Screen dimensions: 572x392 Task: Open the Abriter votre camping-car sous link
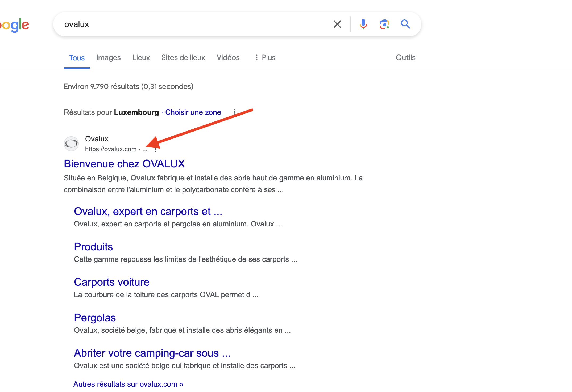coord(152,353)
